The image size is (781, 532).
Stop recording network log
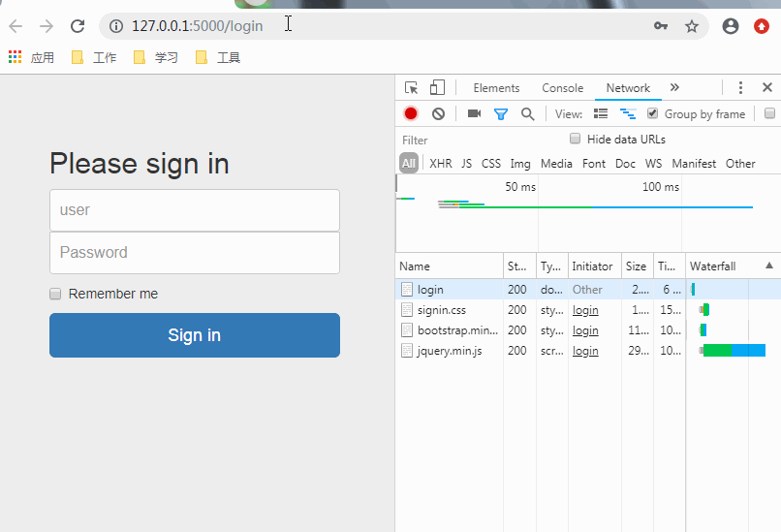[411, 113]
